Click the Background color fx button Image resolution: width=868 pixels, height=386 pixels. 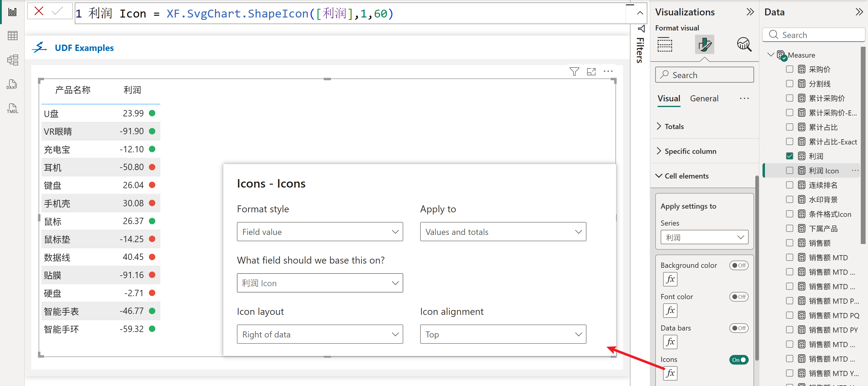tap(670, 279)
